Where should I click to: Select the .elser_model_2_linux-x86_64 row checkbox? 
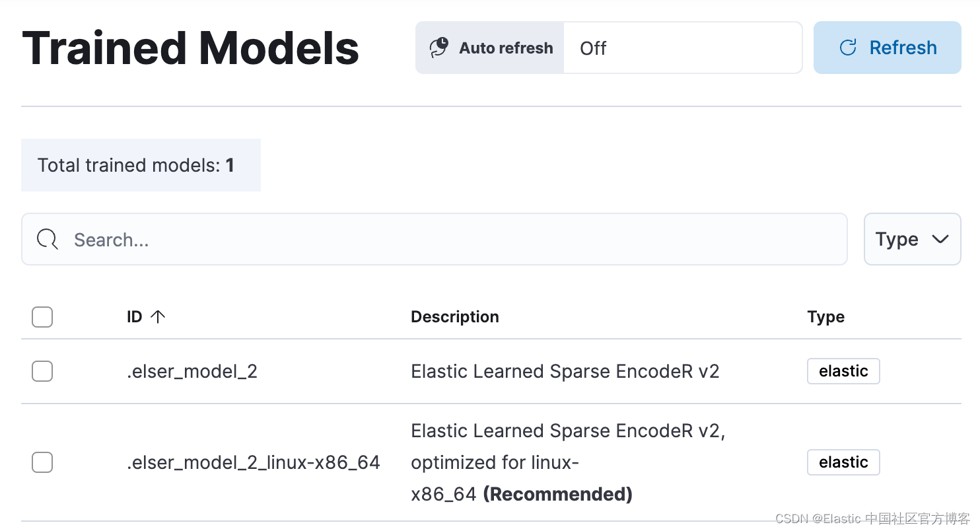(x=42, y=462)
